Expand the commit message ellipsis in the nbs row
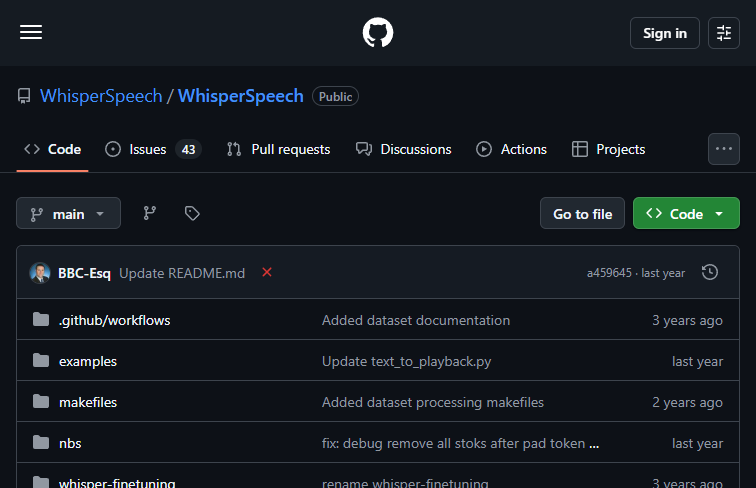This screenshot has width=756, height=488. click(594, 444)
